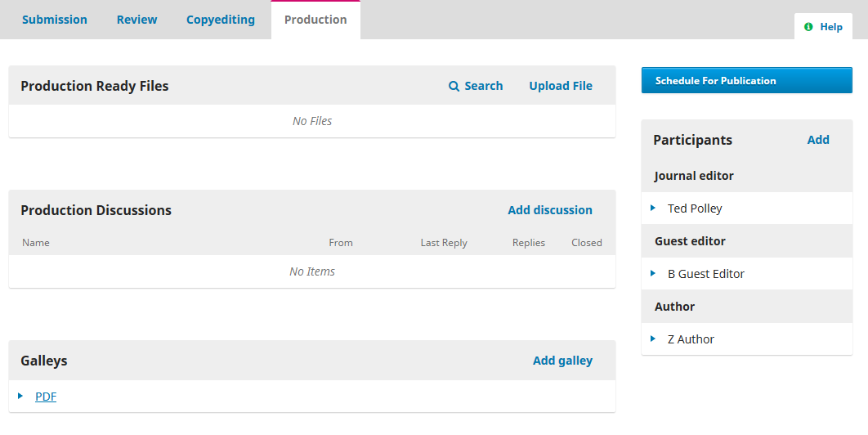Click Add discussion link
The image size is (868, 435).
click(550, 210)
